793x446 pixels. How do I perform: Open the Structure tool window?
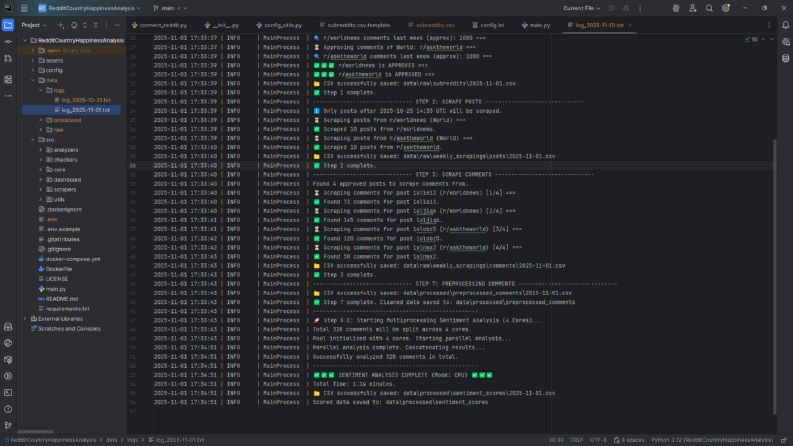click(8, 79)
